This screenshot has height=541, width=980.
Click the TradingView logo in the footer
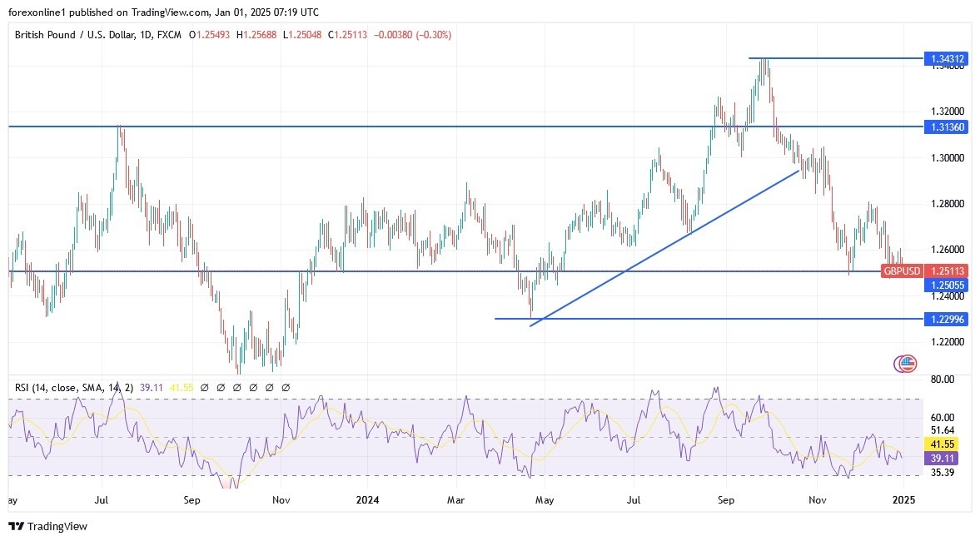pyautogui.click(x=46, y=526)
